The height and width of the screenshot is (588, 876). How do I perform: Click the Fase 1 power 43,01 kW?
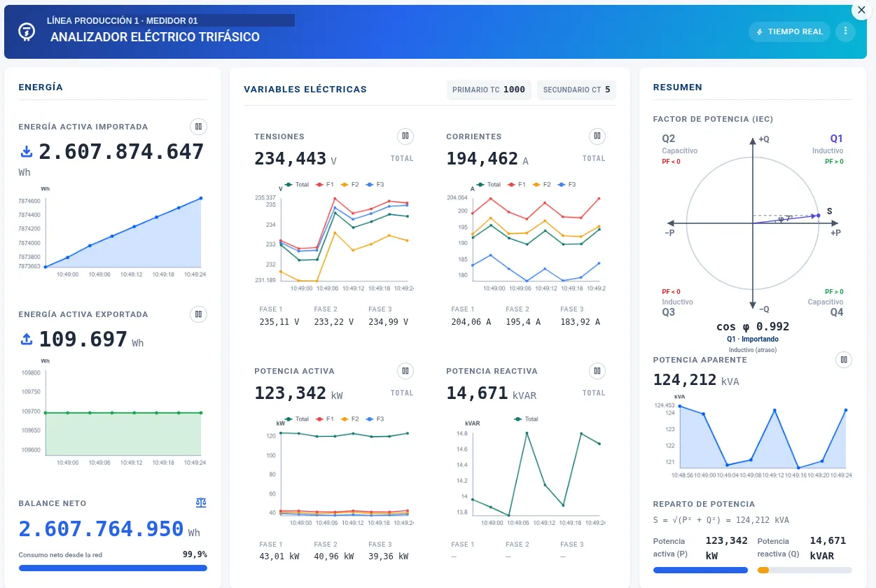click(x=279, y=556)
